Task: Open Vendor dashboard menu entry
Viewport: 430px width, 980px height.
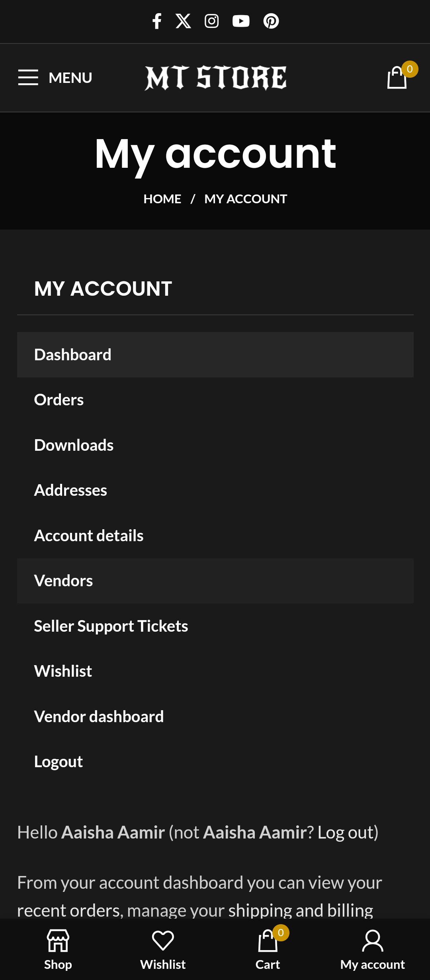Action: [x=99, y=717]
